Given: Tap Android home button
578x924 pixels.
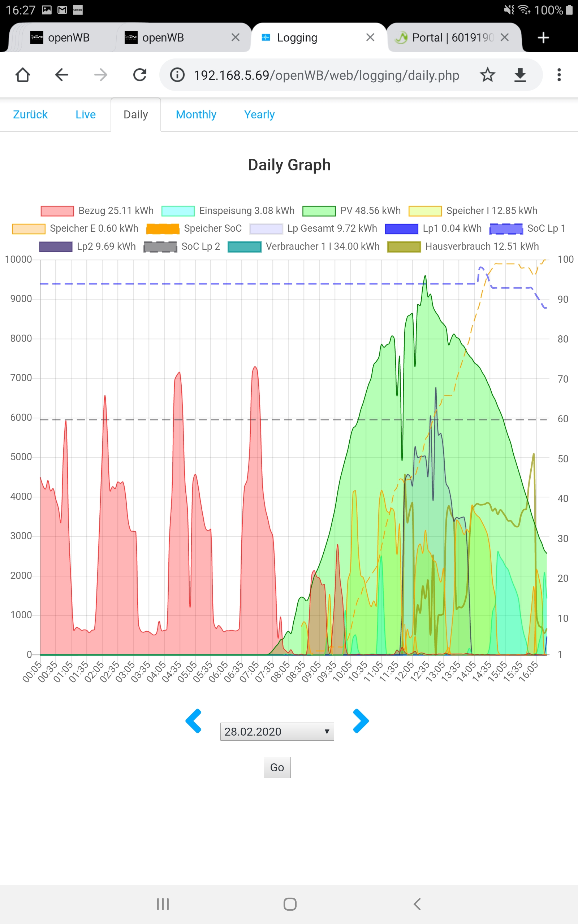Looking at the screenshot, I should pos(290,904).
